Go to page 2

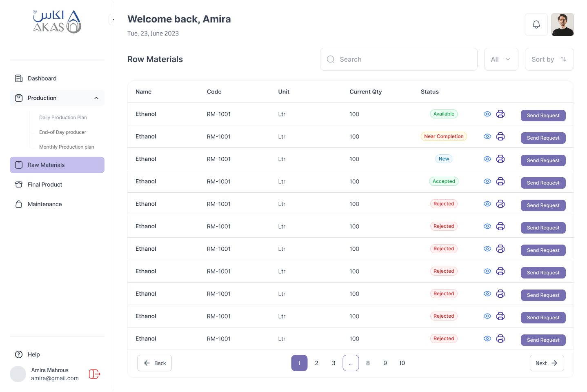pos(316,363)
